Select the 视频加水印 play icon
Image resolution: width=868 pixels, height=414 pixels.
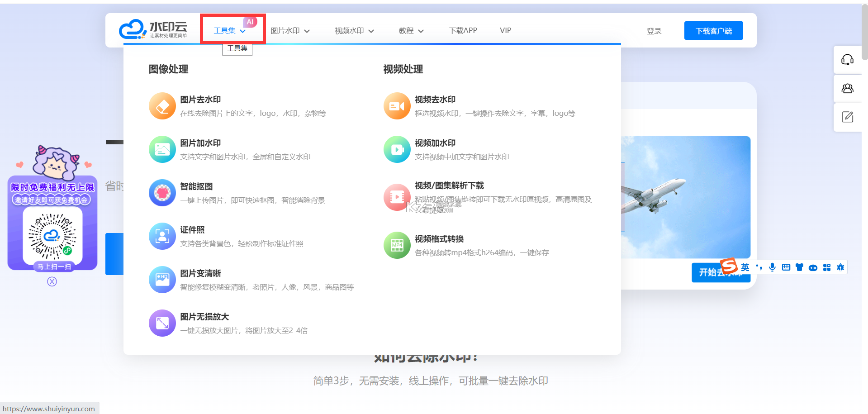coord(397,149)
